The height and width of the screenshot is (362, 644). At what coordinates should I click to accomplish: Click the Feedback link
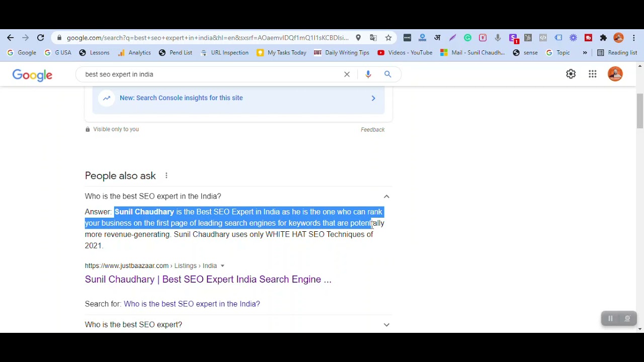tap(373, 130)
